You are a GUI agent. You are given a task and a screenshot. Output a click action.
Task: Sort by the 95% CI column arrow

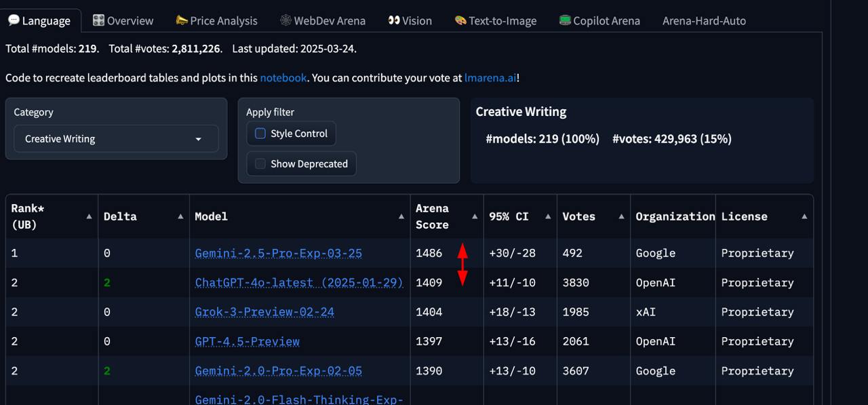click(x=548, y=216)
